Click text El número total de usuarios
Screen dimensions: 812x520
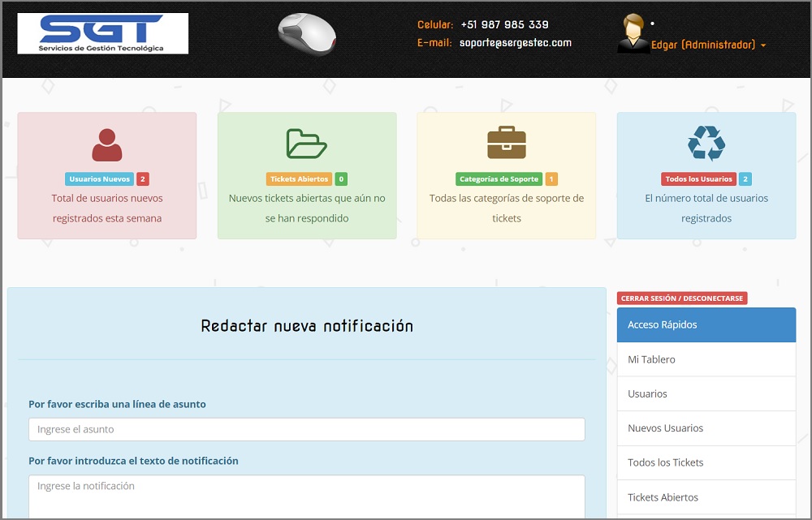click(x=706, y=198)
